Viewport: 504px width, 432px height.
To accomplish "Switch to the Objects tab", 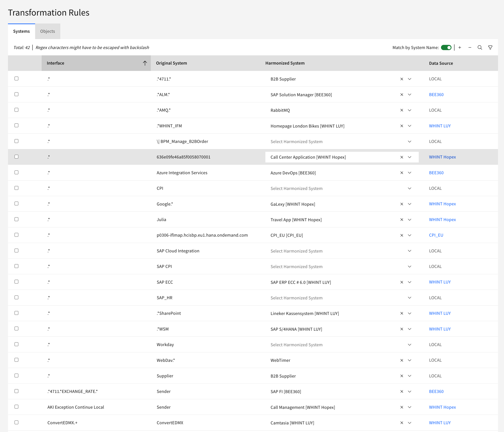I will tap(48, 31).
